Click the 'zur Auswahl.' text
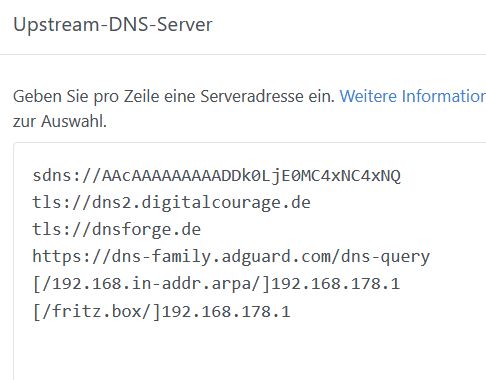486x380 pixels. (60, 121)
